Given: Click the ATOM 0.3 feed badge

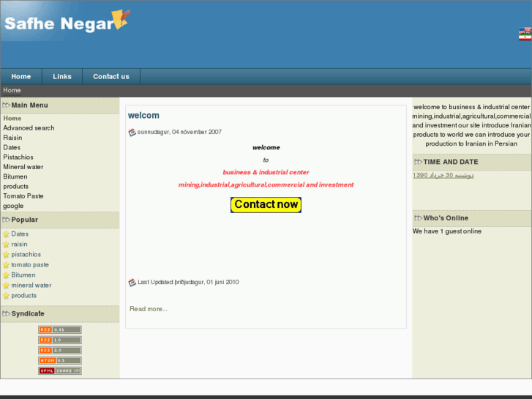Looking at the screenshot, I should coord(60,360).
